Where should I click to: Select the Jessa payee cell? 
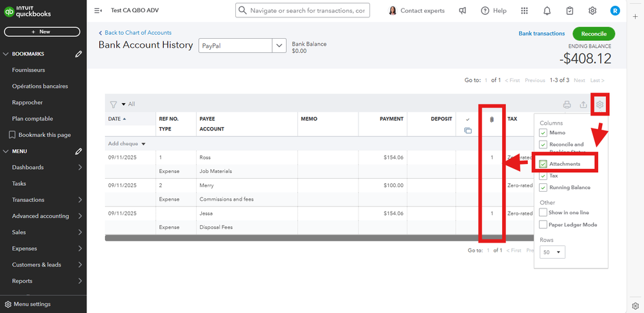206,214
